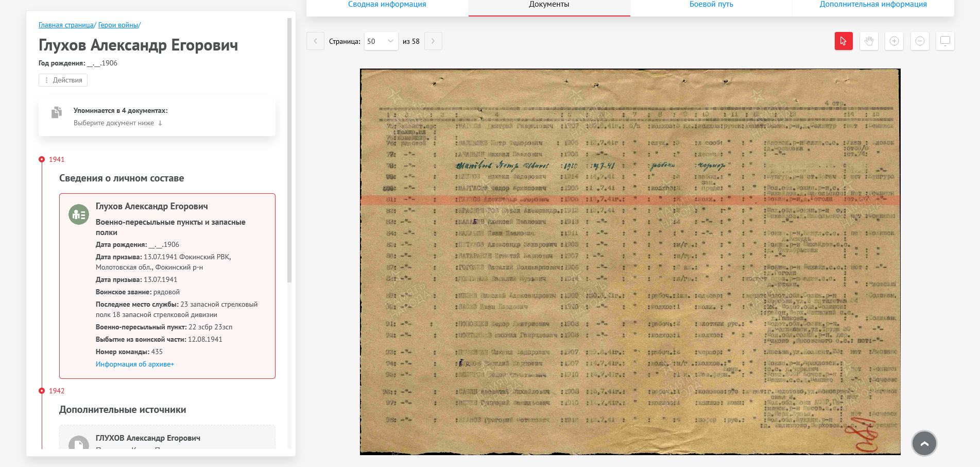Click the scroll-to-top round button
This screenshot has height=467, width=980.
pyautogui.click(x=924, y=443)
